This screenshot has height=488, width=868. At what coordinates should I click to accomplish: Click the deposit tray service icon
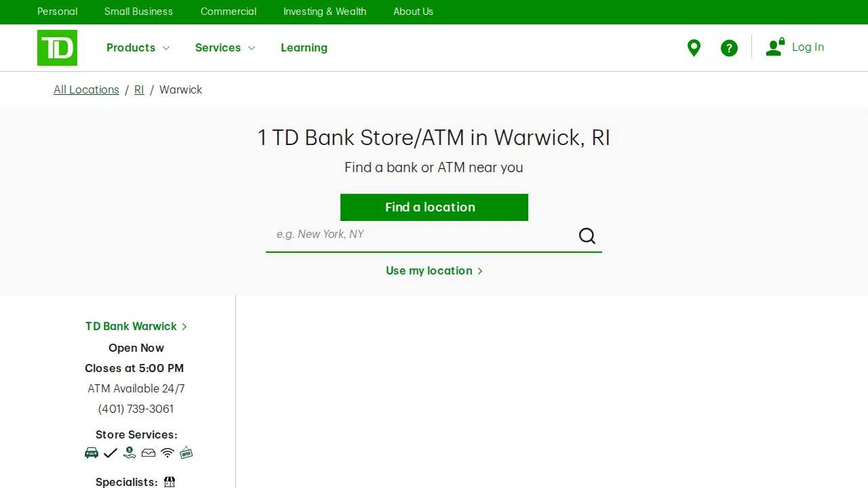[x=149, y=453]
